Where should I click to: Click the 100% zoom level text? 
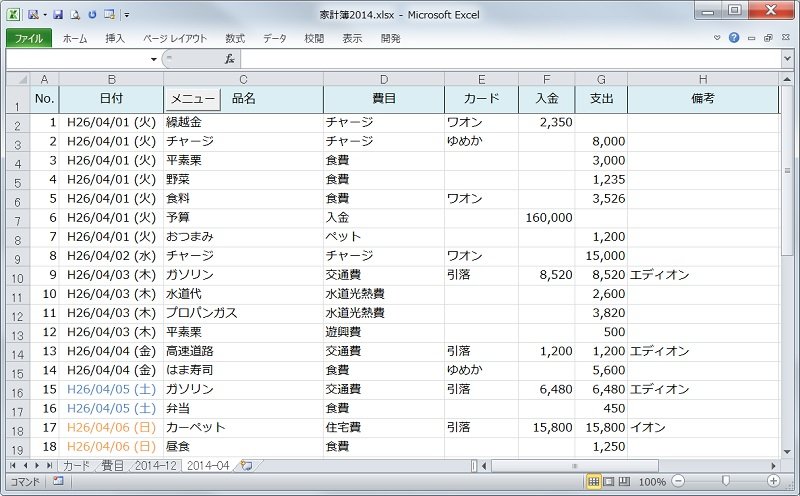(x=652, y=482)
